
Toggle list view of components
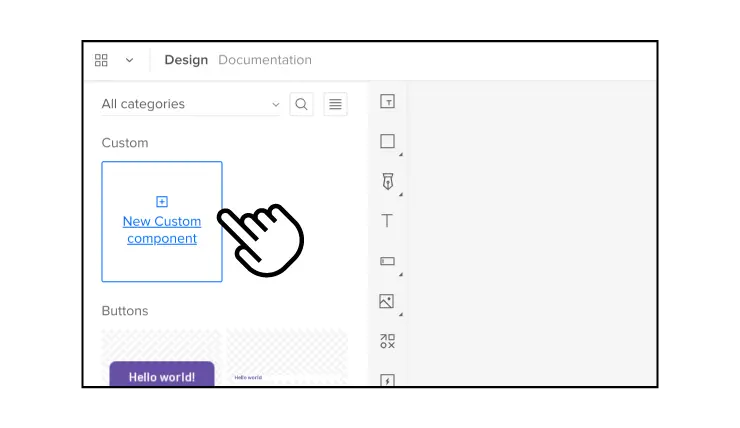click(x=335, y=104)
